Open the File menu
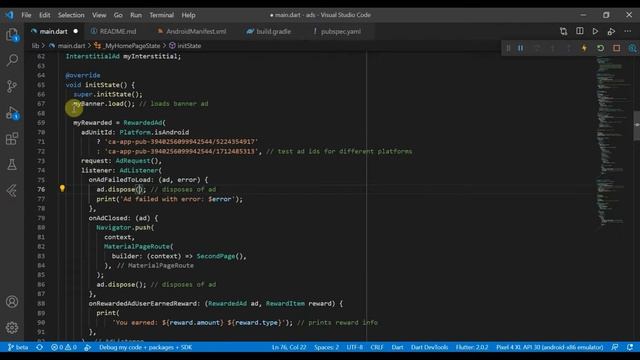Image resolution: width=640 pixels, height=360 pixels. tap(26, 15)
